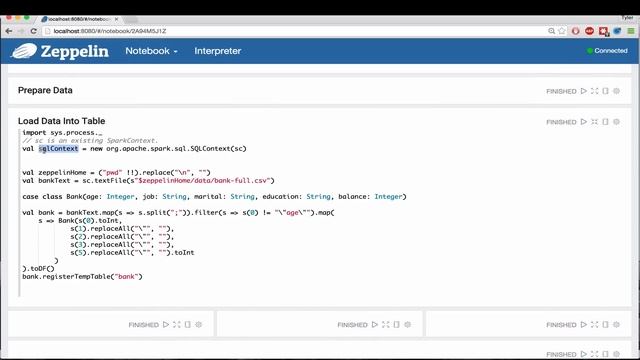Open the red round browser extension icon
Image resolution: width=640 pixels, height=360 pixels.
coord(589,31)
